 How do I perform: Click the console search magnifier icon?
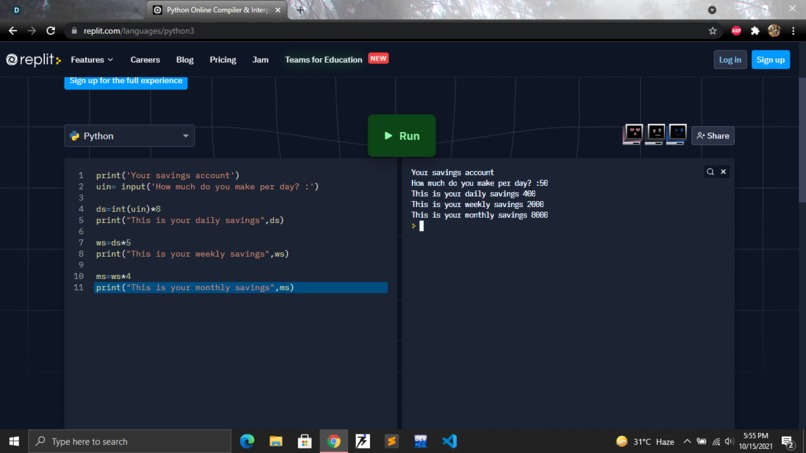pyautogui.click(x=710, y=172)
